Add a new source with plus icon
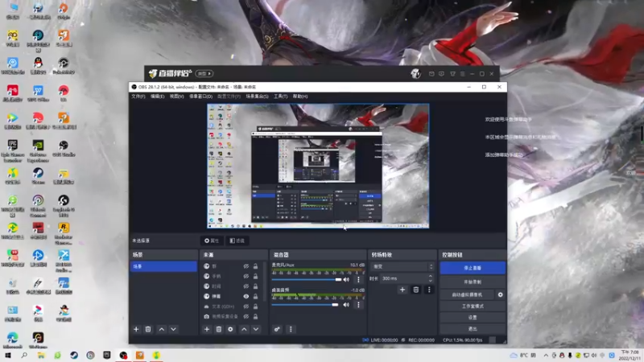 click(x=207, y=329)
